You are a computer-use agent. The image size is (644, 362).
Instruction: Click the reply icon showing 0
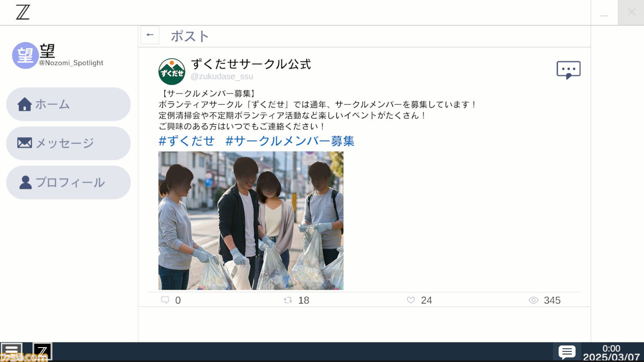coord(165,300)
